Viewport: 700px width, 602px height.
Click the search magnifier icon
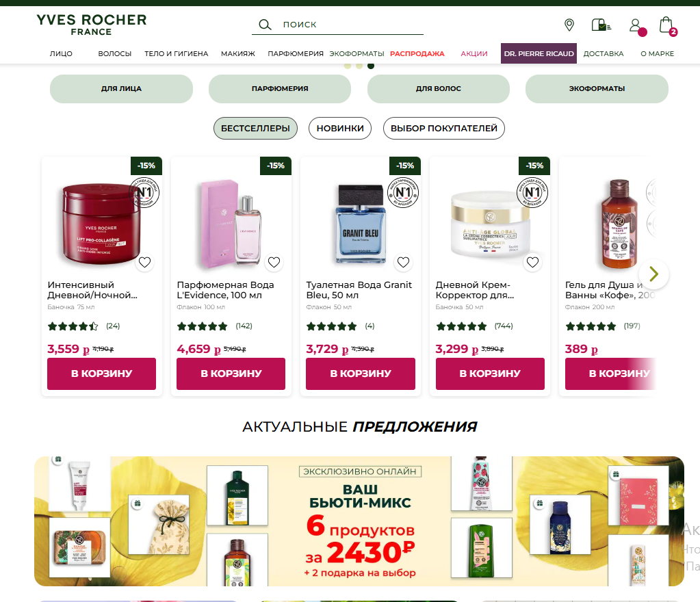pyautogui.click(x=265, y=25)
